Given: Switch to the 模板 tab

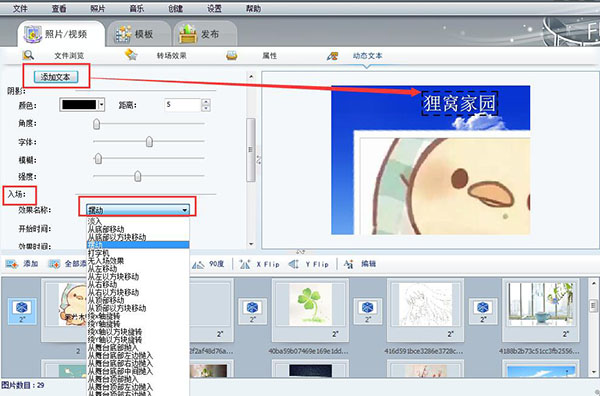Looking at the screenshot, I should 139,34.
